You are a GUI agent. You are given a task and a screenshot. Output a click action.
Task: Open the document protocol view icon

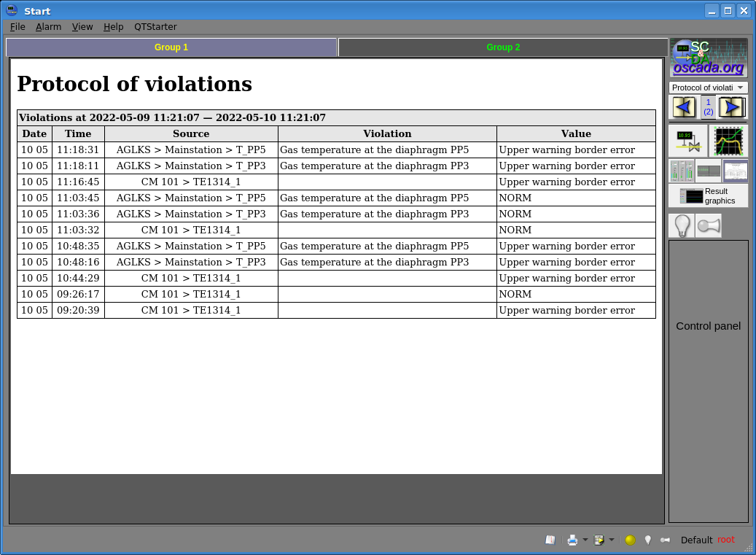[x=735, y=171]
